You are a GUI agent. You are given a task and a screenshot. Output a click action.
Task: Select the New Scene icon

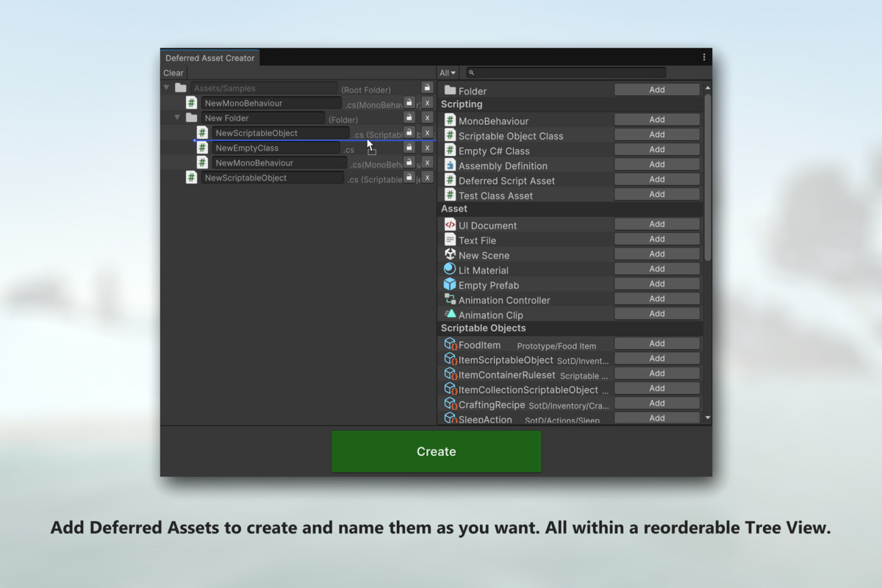coord(449,254)
